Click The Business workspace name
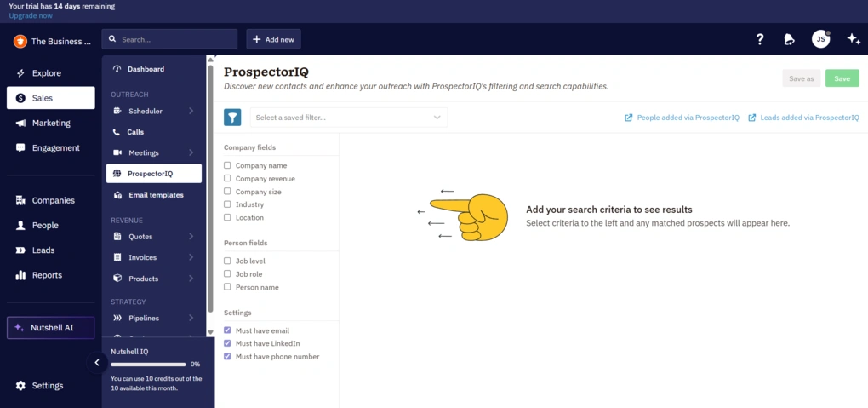Image resolution: width=868 pixels, height=408 pixels. pos(61,41)
